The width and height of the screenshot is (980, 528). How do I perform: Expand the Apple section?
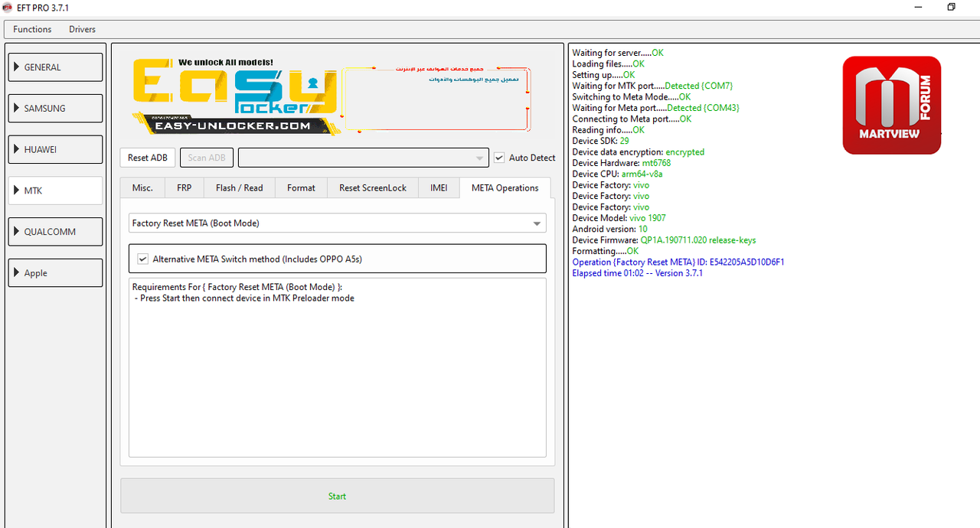(x=55, y=273)
